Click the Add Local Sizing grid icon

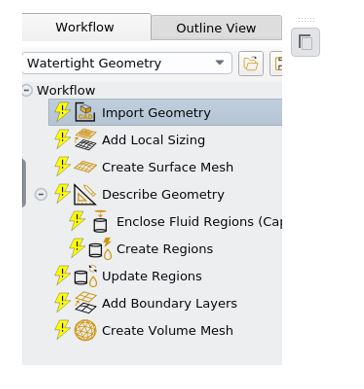point(85,139)
